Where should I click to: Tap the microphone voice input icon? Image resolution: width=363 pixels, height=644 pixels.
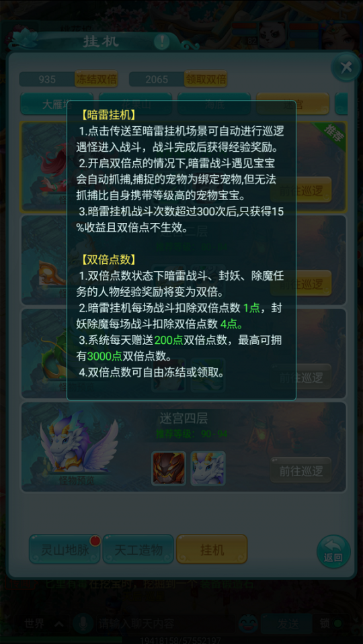click(x=83, y=624)
